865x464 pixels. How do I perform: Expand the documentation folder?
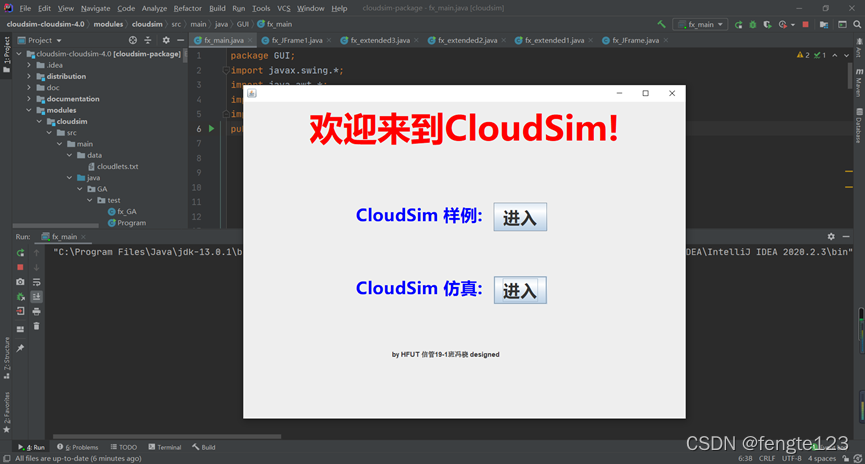tap(29, 99)
